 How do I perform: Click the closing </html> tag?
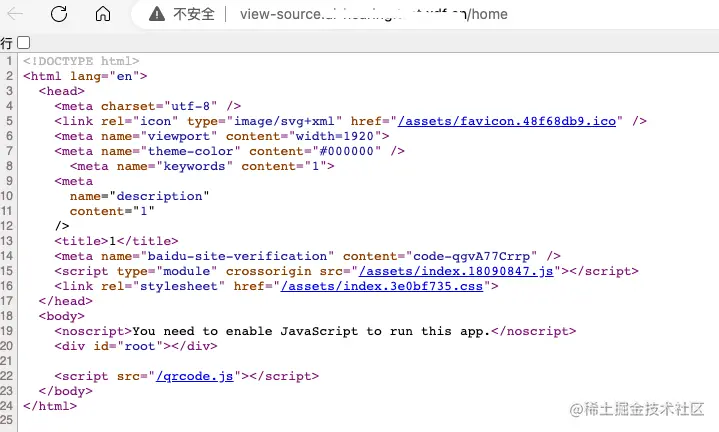pos(50,406)
